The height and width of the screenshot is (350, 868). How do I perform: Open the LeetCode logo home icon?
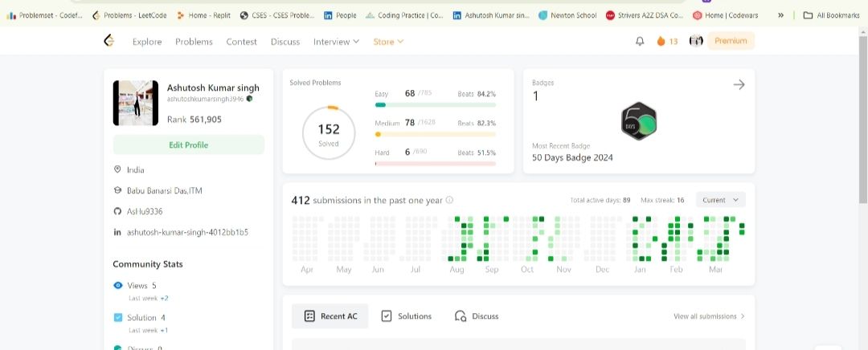(x=109, y=40)
